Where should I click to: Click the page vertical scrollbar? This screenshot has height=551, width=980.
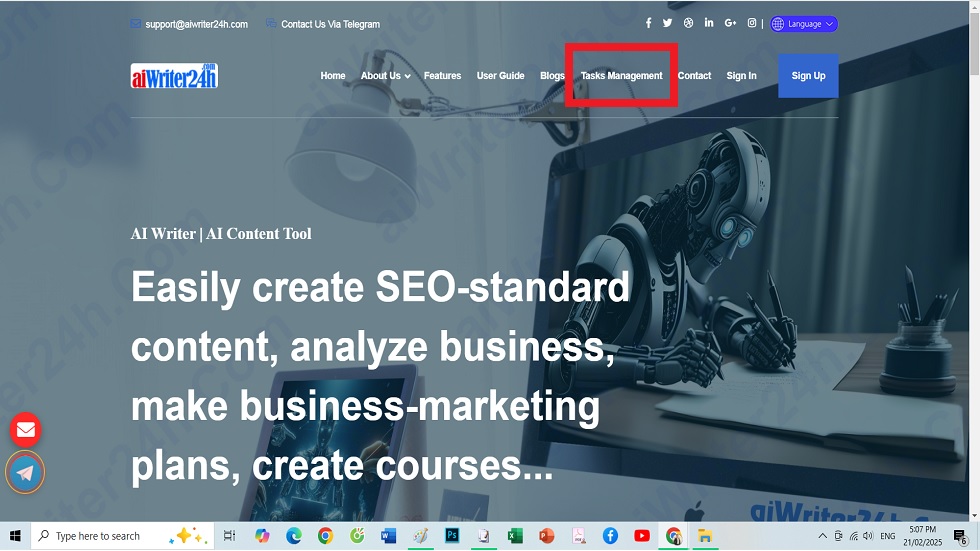[x=974, y=261]
